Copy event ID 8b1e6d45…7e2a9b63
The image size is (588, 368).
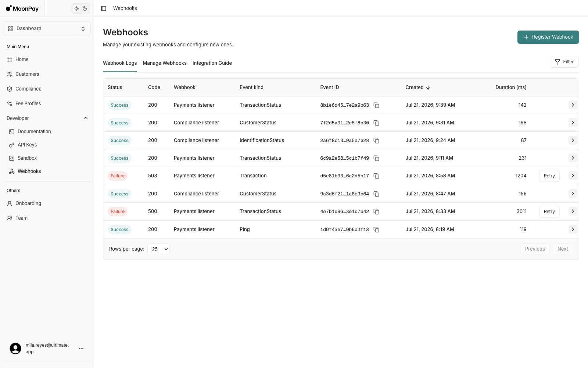pos(376,105)
